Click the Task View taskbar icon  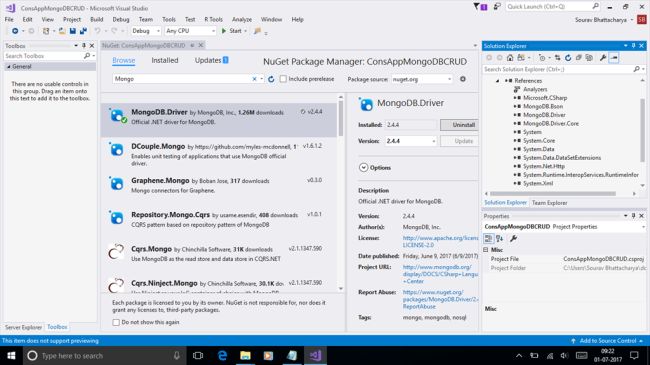pyautogui.click(x=198, y=355)
